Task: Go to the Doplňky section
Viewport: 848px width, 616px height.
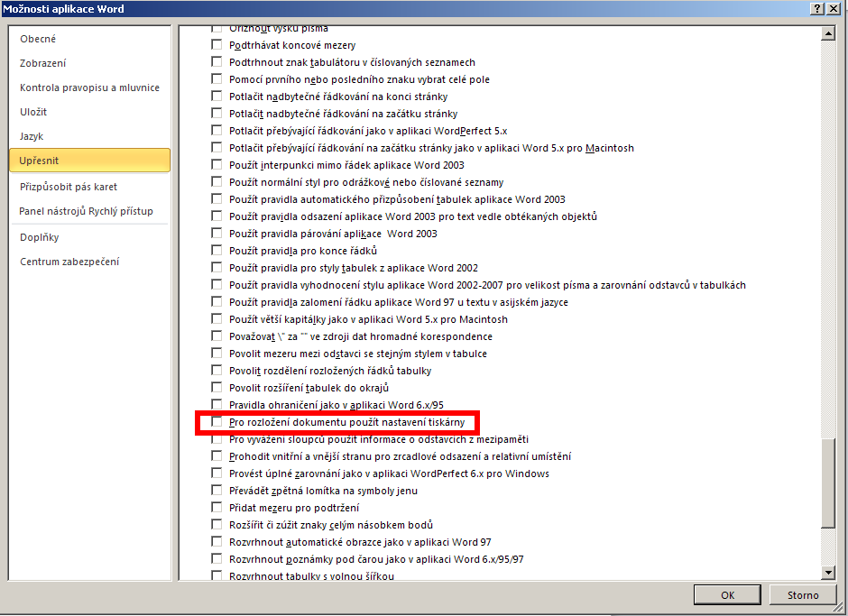Action: tap(40, 237)
